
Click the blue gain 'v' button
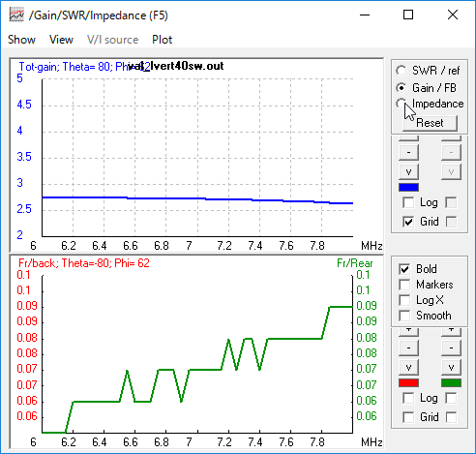tap(408, 171)
